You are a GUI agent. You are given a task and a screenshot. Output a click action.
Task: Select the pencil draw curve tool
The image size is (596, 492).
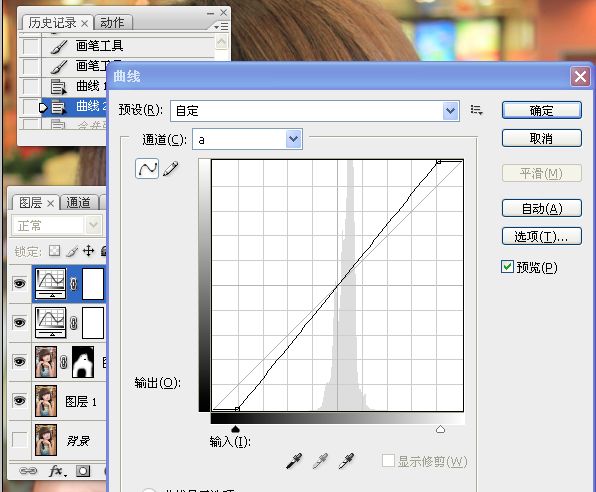click(170, 168)
